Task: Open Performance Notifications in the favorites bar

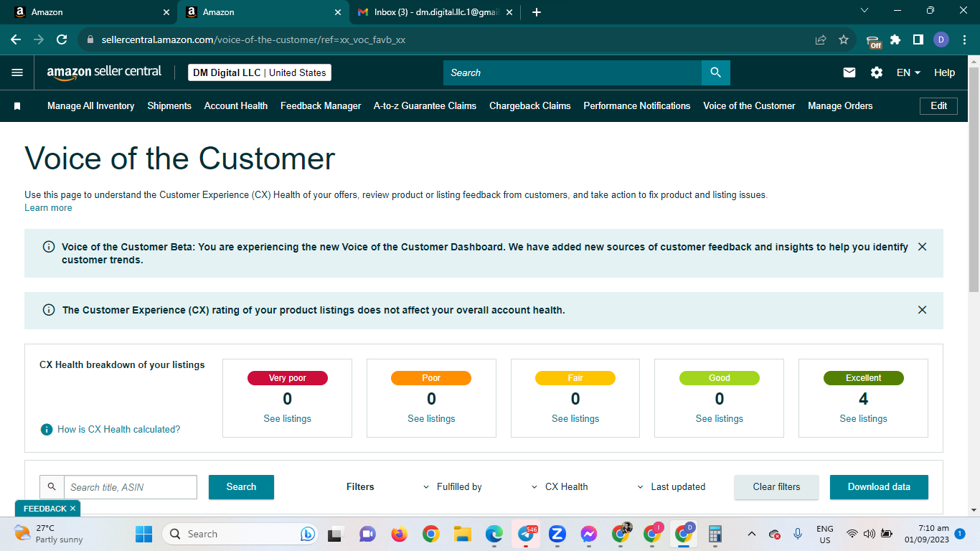Action: (637, 106)
